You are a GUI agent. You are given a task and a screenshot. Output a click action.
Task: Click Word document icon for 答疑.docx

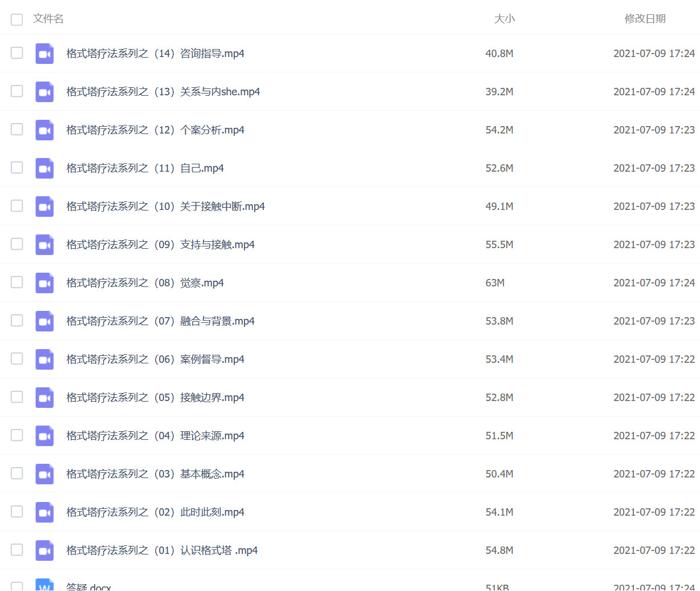(x=44, y=586)
